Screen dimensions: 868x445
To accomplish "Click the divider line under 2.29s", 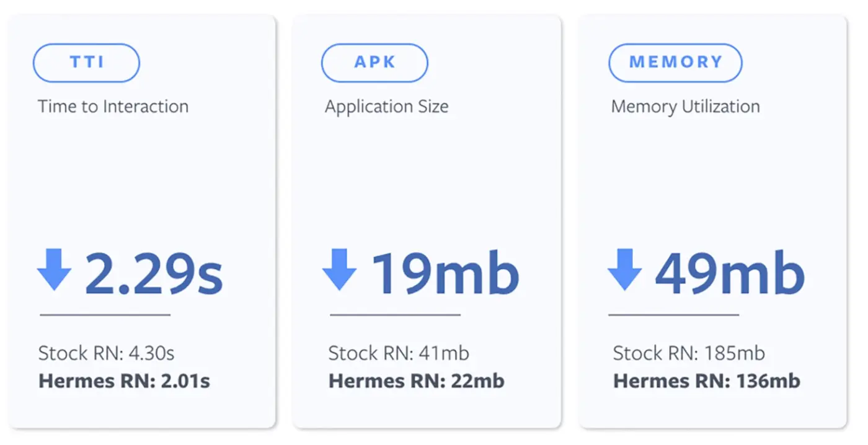I will tap(105, 315).
